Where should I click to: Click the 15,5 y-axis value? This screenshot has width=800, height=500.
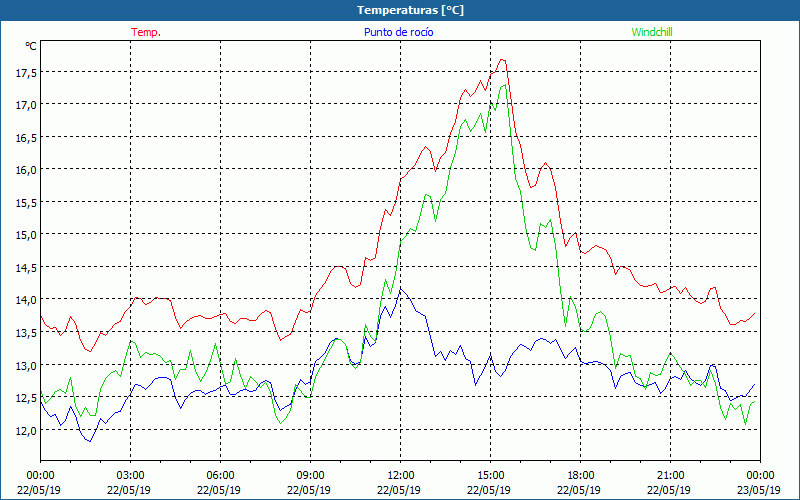tap(26, 203)
